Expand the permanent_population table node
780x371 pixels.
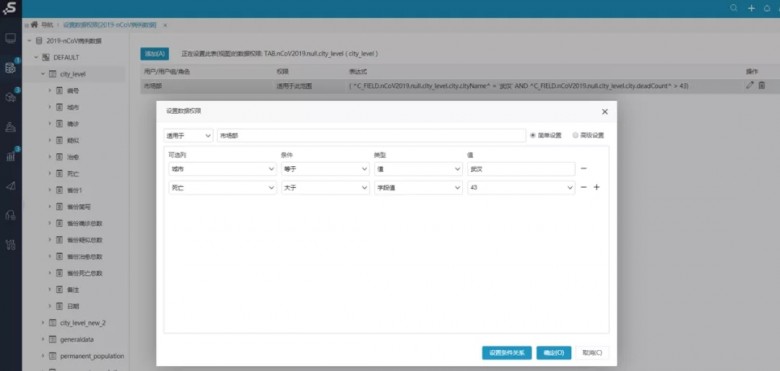point(43,356)
